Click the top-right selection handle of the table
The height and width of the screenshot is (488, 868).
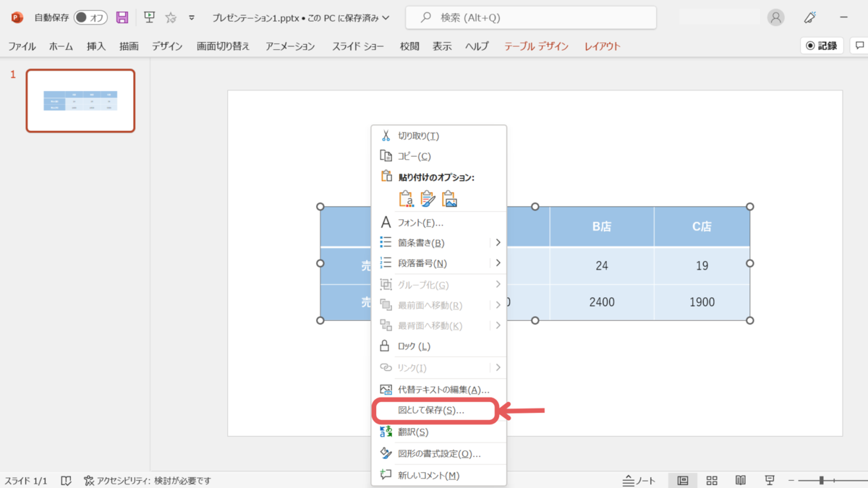click(749, 207)
